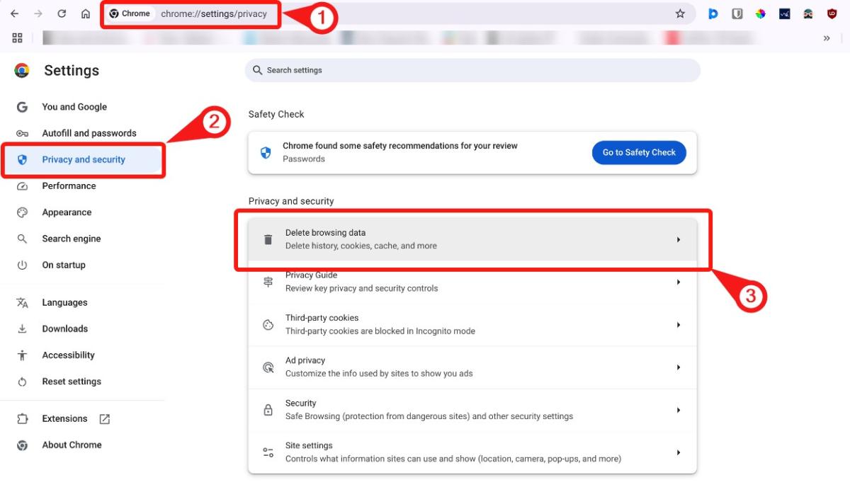Expand the Privacy Guide row arrow
This screenshot has height=504, width=850.
coord(679,282)
